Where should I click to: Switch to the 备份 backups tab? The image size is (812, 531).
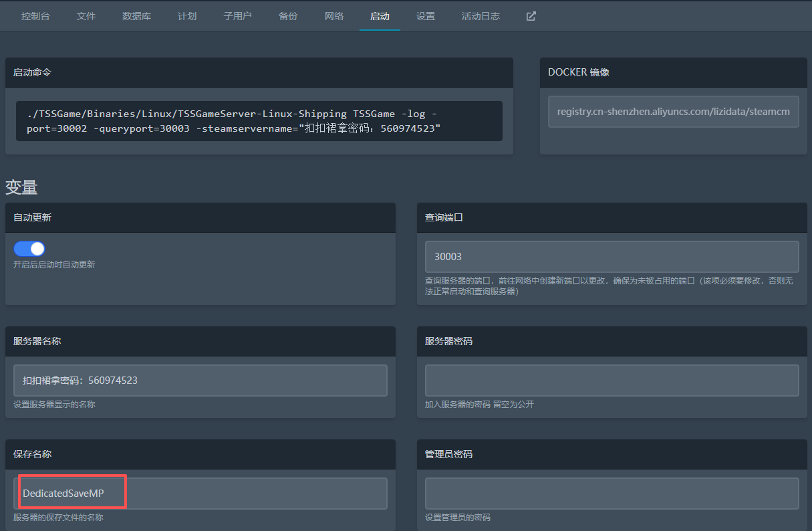(x=288, y=16)
